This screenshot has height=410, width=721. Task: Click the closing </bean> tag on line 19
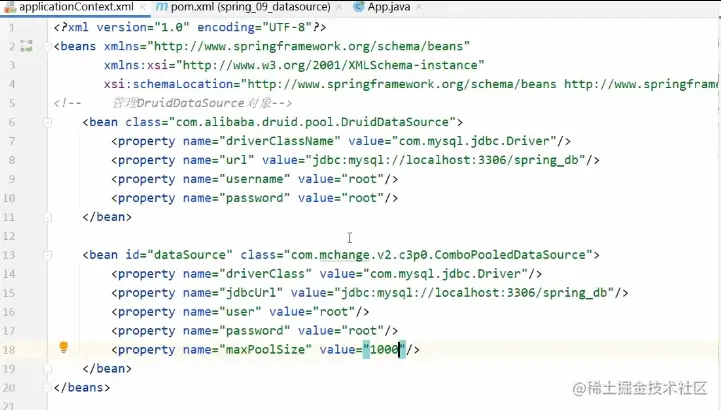pyautogui.click(x=107, y=369)
